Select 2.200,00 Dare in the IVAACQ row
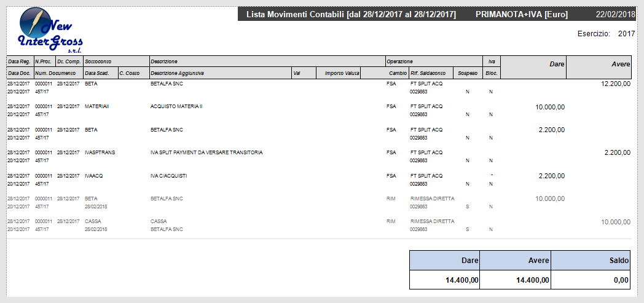 (x=552, y=176)
